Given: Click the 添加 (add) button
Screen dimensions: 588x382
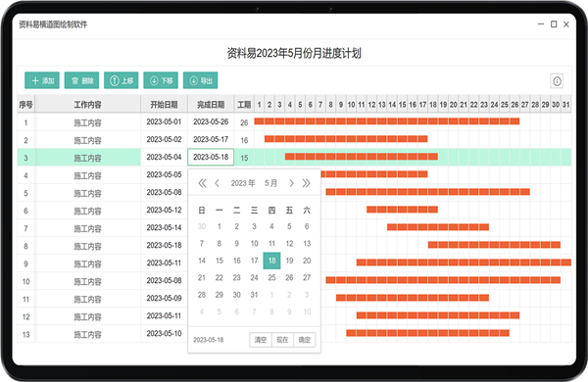Looking at the screenshot, I should pyautogui.click(x=42, y=80).
